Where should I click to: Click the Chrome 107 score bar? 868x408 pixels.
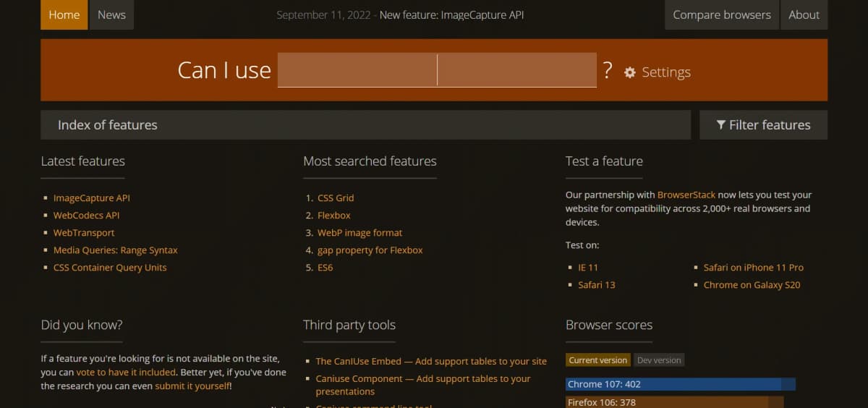[673, 384]
